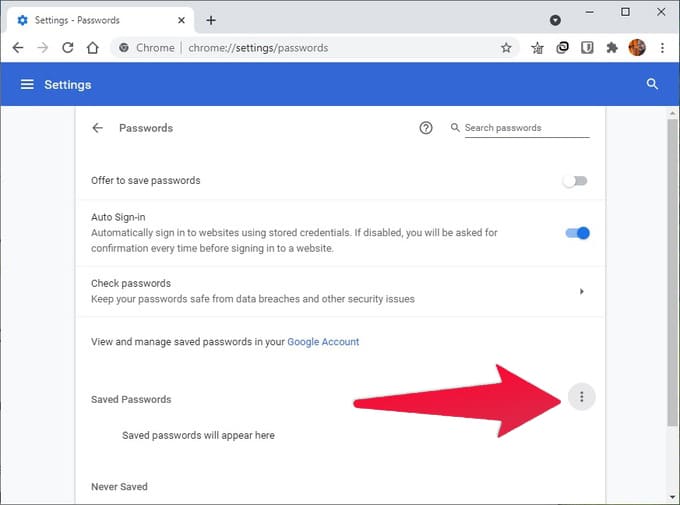
Task: Click the scrollbar up arrow
Action: click(672, 112)
